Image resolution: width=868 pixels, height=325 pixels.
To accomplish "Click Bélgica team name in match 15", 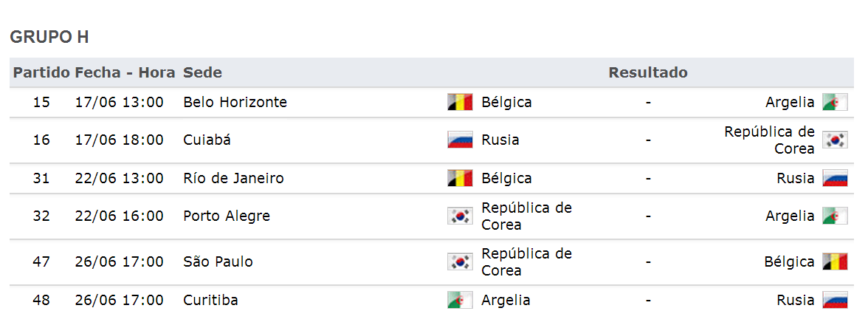I will tap(506, 103).
